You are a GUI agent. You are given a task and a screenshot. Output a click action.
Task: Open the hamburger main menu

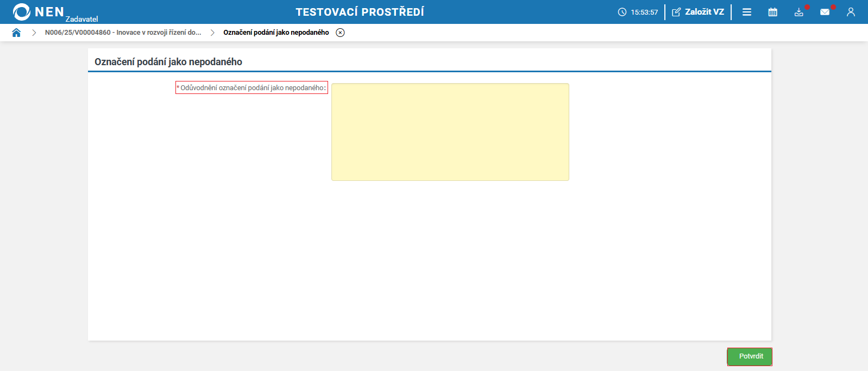747,12
